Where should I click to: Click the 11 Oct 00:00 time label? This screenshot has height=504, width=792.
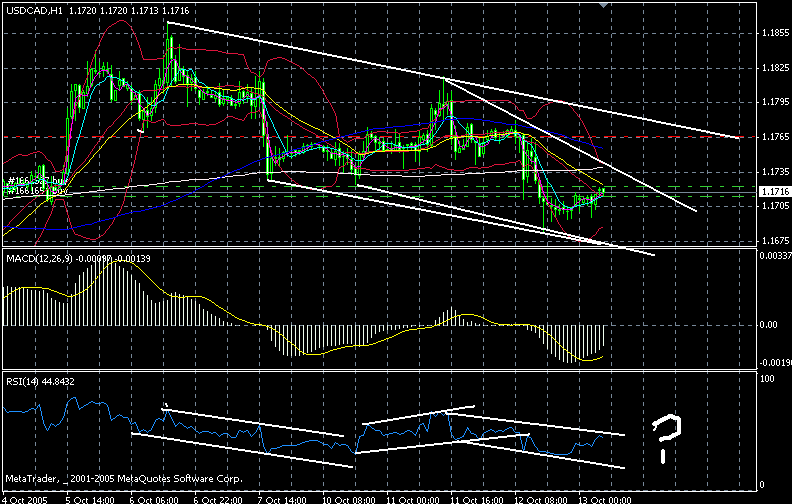tap(413, 500)
